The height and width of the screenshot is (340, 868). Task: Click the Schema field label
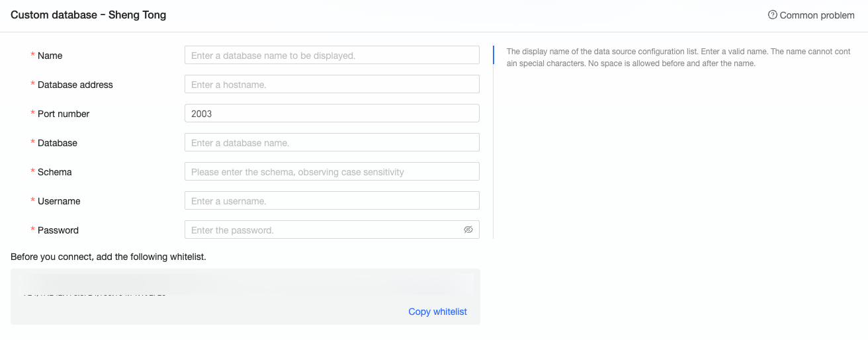pos(54,172)
